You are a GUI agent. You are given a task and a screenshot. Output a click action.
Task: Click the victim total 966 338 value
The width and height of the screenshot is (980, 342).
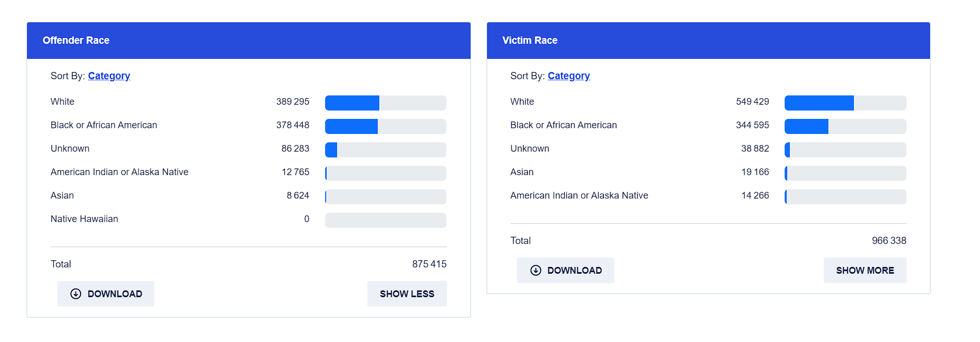(x=889, y=240)
